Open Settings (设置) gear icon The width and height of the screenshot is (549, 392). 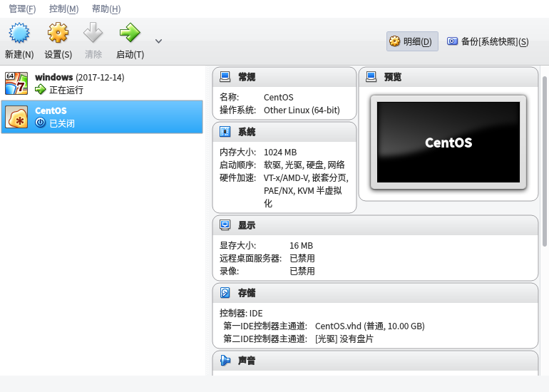click(x=58, y=33)
